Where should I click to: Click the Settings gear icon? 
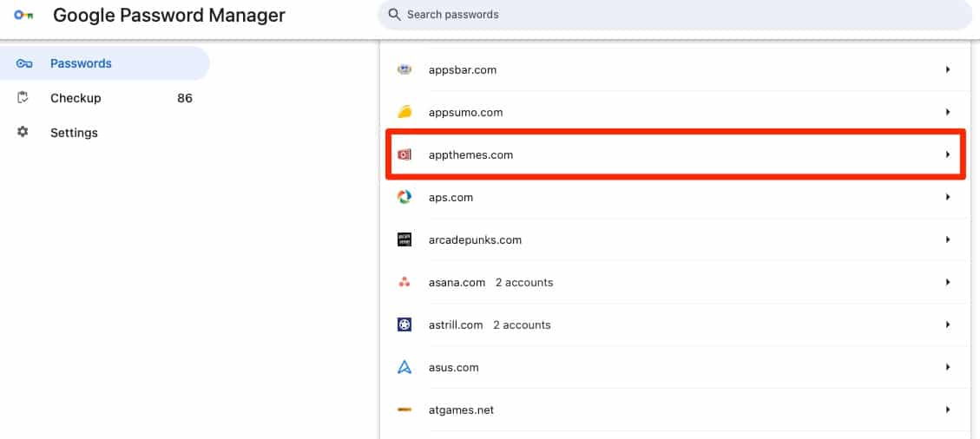coord(23,133)
